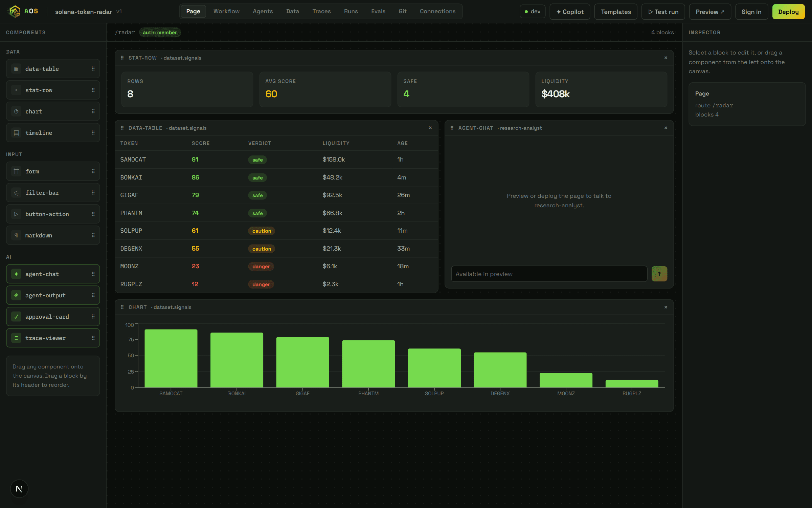Click the chart component icon

16,111
